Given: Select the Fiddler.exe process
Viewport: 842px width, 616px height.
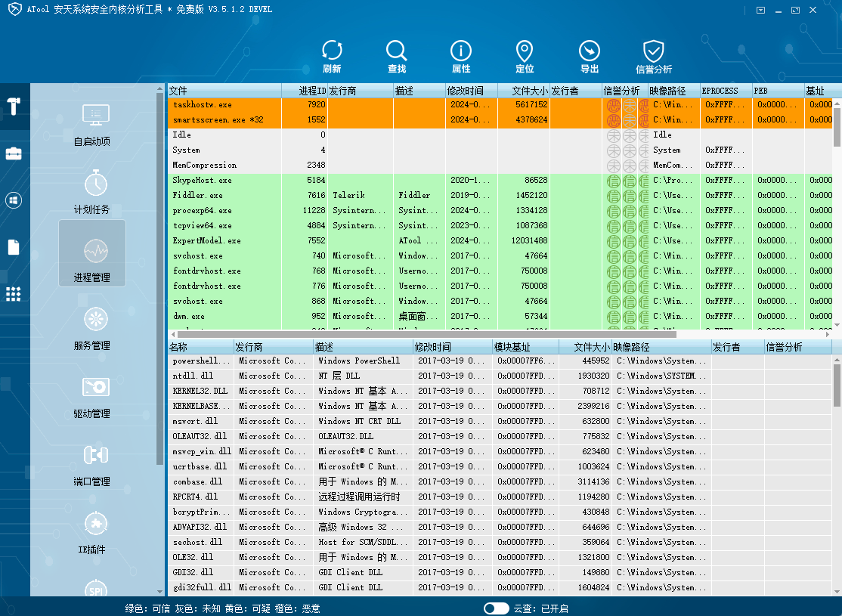Looking at the screenshot, I should point(500,195).
